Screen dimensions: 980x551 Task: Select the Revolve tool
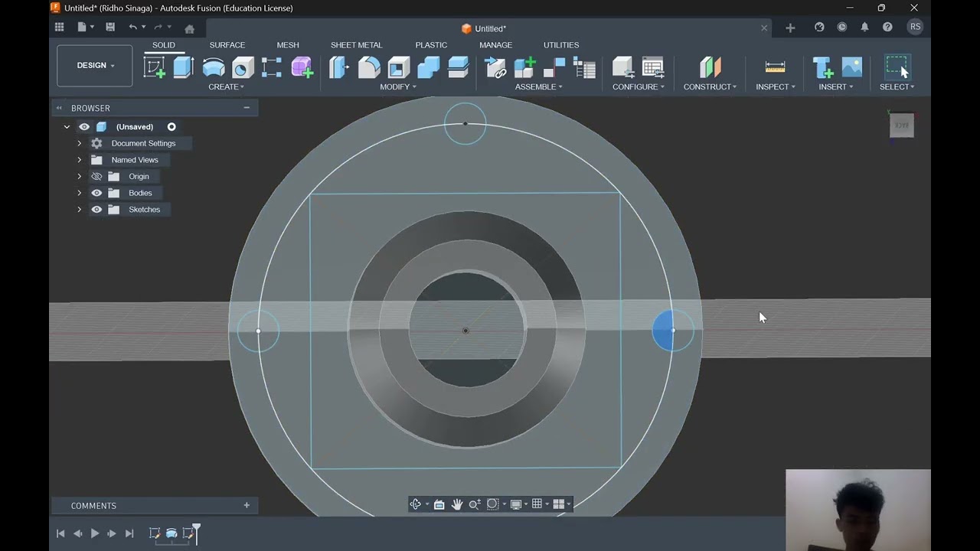214,67
